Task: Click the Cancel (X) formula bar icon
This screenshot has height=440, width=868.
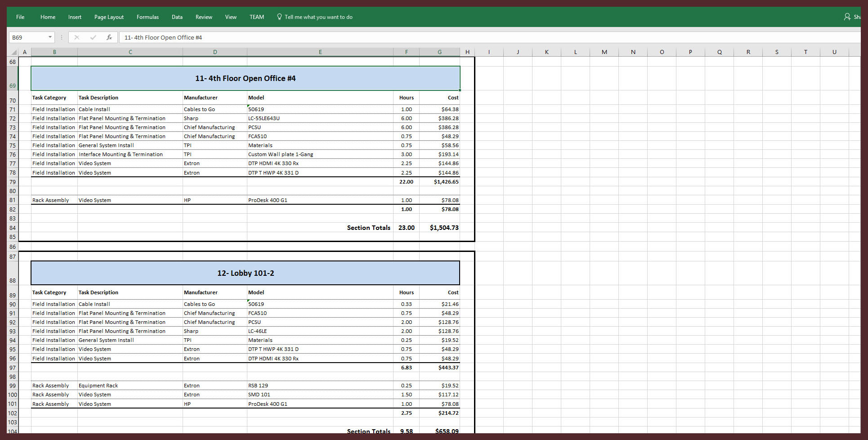Action: click(x=77, y=37)
